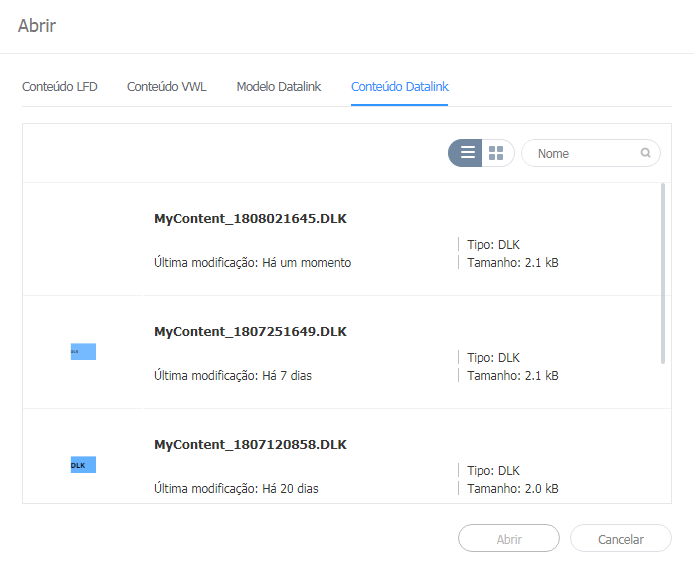Click the file list vertical scrollbar

click(662, 272)
